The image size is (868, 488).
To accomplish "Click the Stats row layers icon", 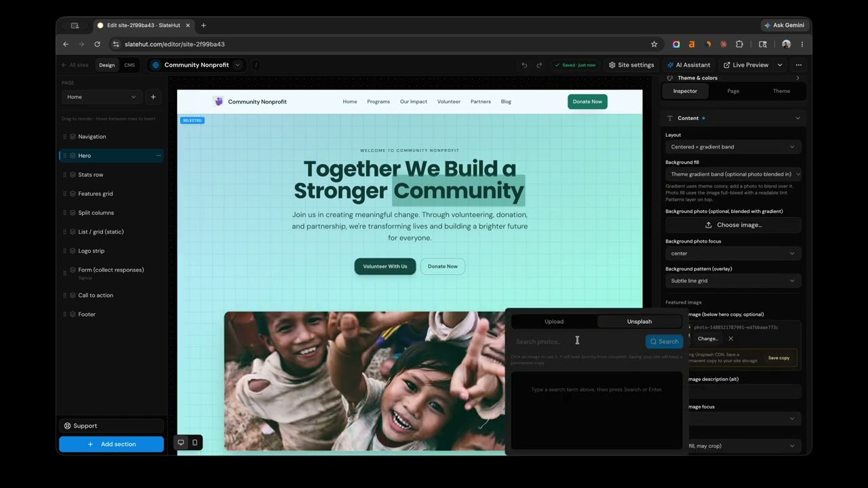I will tap(73, 175).
